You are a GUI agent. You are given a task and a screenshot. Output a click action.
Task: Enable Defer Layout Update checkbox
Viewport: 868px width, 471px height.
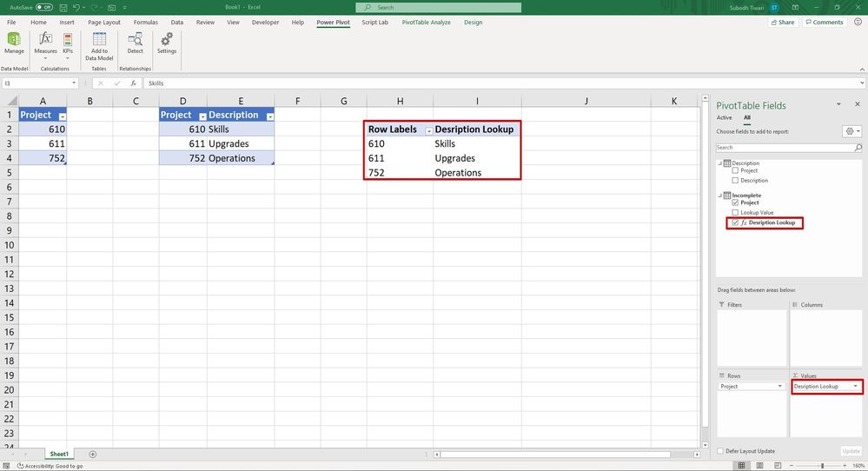pos(720,451)
